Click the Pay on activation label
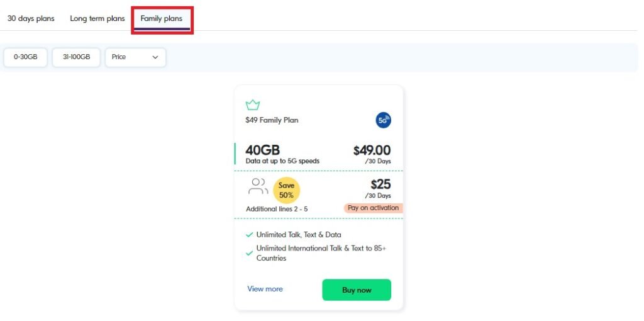Viewport: 644px width, 321px height. (x=374, y=208)
